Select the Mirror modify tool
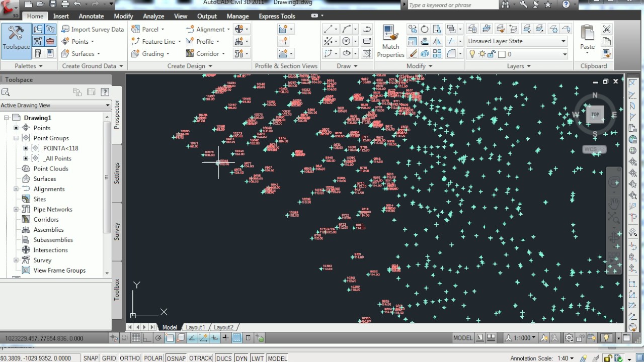This screenshot has width=644, height=362. click(437, 41)
